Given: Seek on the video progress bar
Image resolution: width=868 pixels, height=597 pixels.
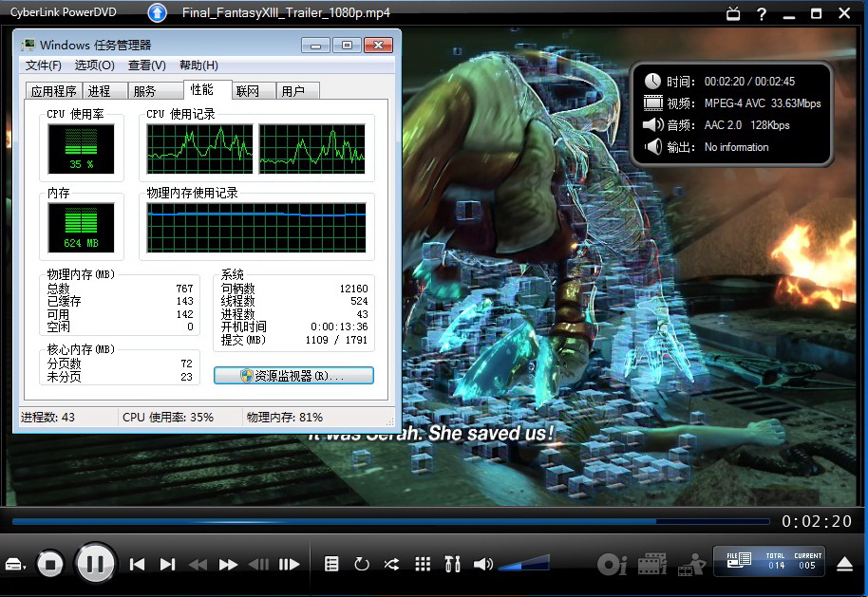Looking at the screenshot, I should point(391,521).
